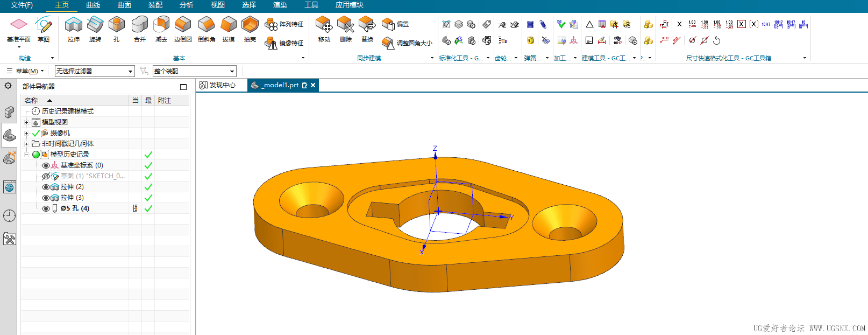Expand the 摄像机 tree node
This screenshot has width=868, height=335.
pyautogui.click(x=26, y=133)
